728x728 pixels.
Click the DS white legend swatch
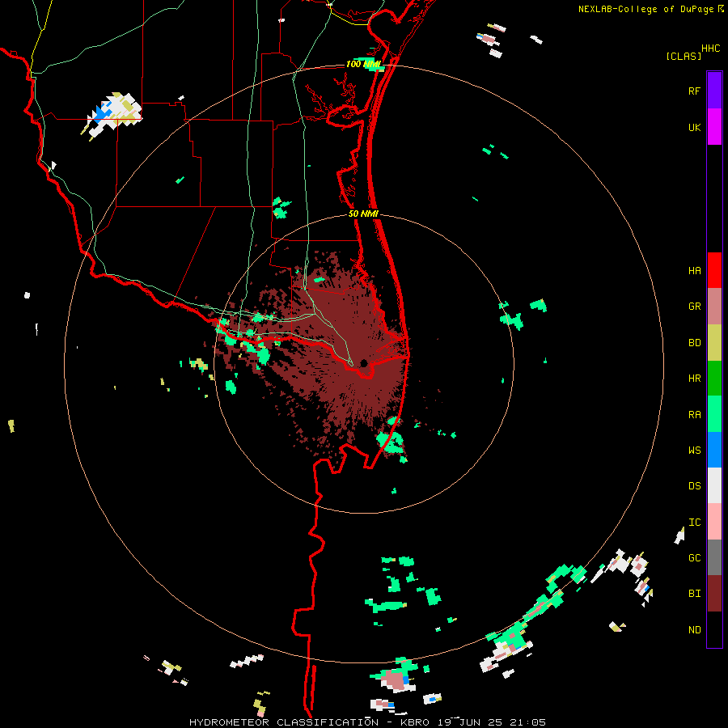[x=714, y=485]
